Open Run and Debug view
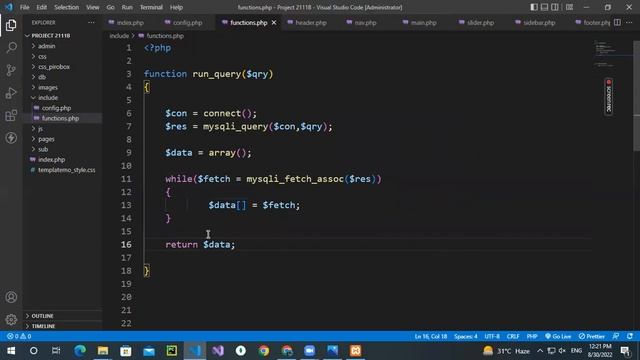Viewport: 640px width, 360px height. click(11, 93)
